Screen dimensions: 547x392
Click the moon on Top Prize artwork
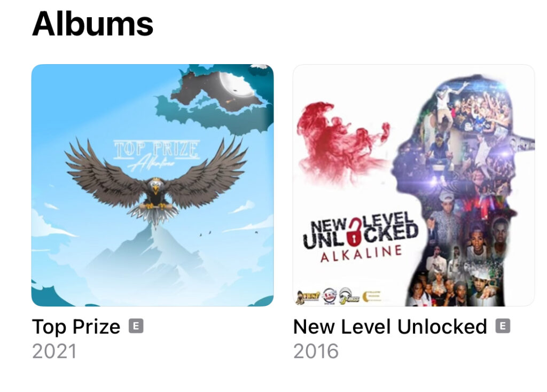pyautogui.click(x=238, y=84)
